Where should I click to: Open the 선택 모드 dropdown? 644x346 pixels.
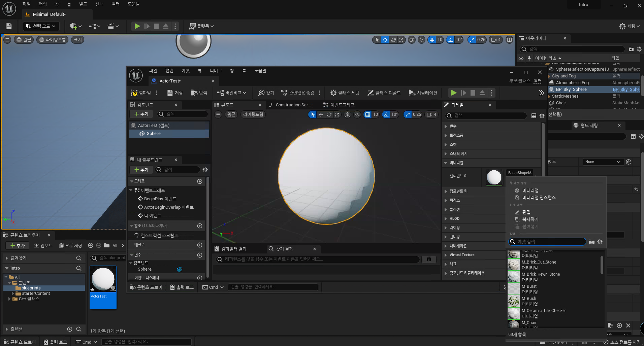pyautogui.click(x=41, y=26)
